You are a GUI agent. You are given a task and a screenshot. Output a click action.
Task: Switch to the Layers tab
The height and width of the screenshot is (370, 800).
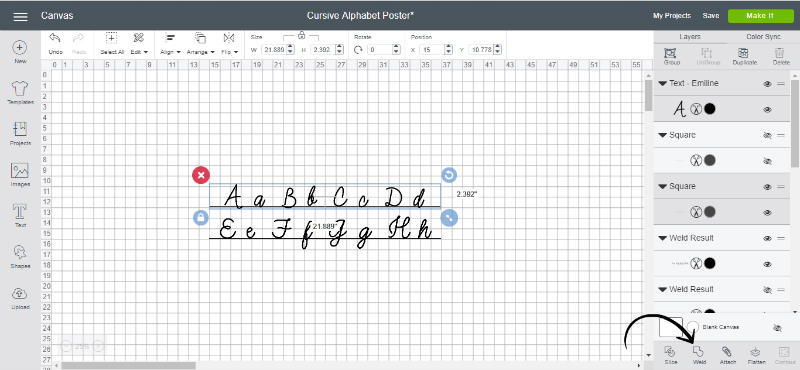pos(690,37)
